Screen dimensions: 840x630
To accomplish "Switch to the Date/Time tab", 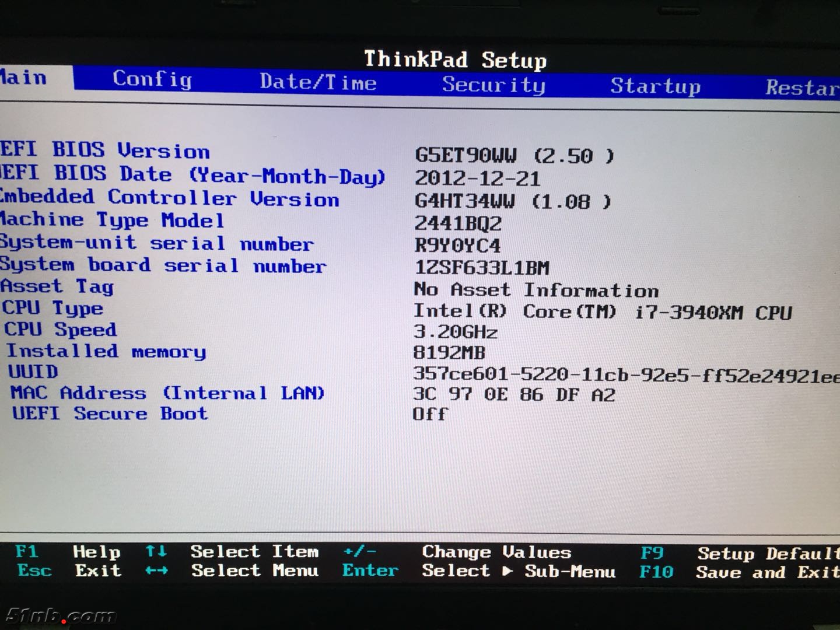I will point(318,82).
